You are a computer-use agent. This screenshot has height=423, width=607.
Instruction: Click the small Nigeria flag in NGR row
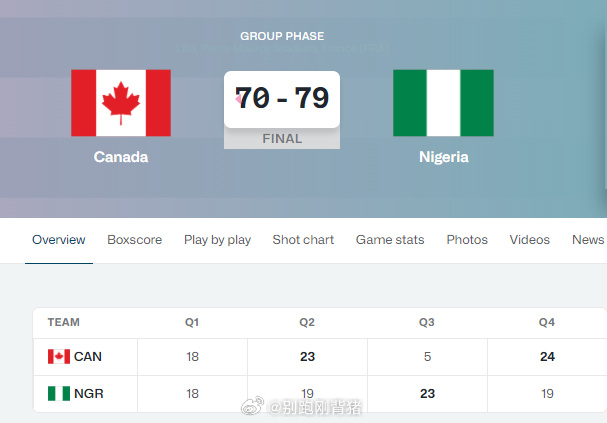point(59,394)
